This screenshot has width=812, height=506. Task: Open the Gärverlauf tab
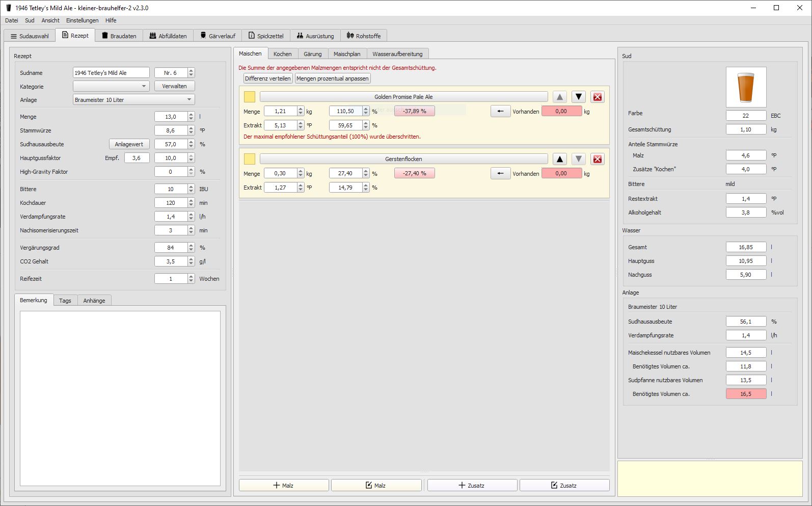(x=218, y=36)
